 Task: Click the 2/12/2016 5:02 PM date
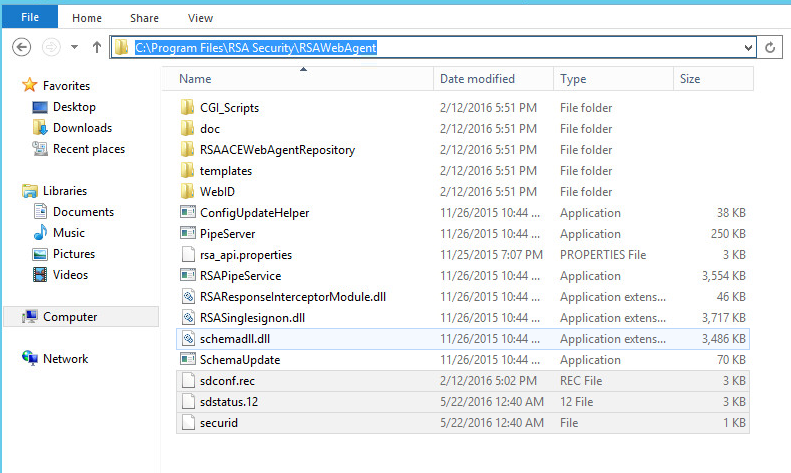[x=488, y=381]
